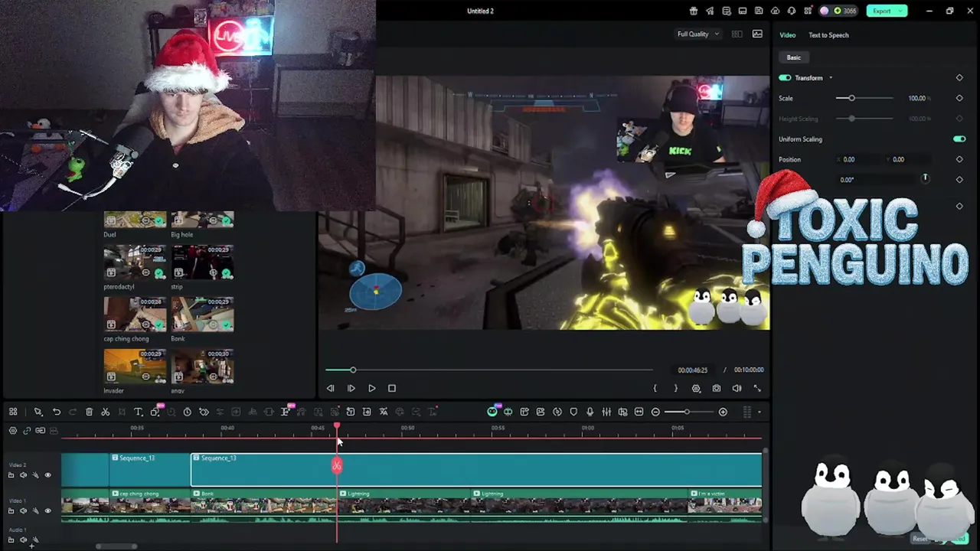Open the apps grid icon in title bar
Screen dimensions: 980x551
(808, 11)
